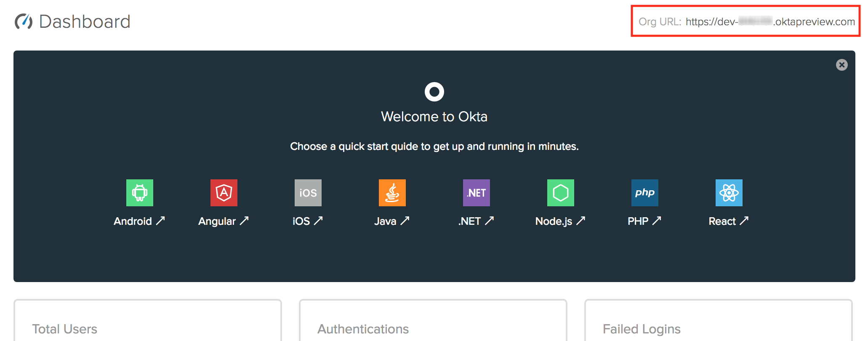Follow the Java guide text link
This screenshot has height=341, width=868.
(391, 221)
